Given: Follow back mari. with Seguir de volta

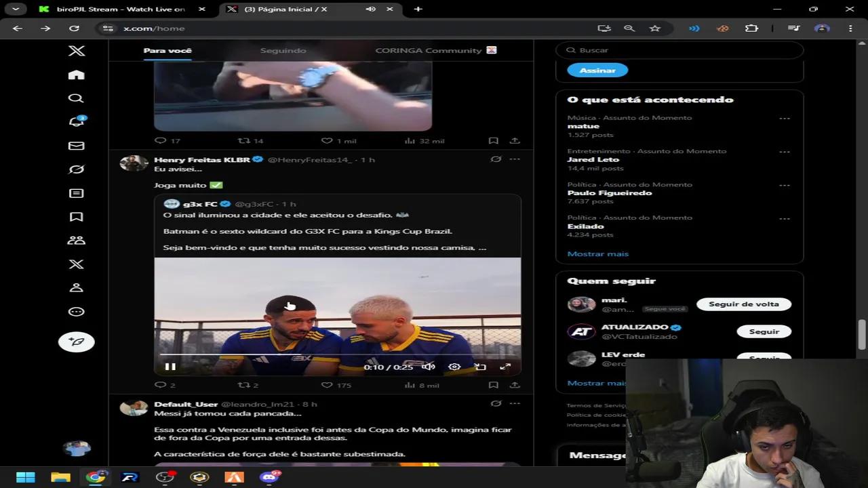Looking at the screenshot, I should click(743, 304).
